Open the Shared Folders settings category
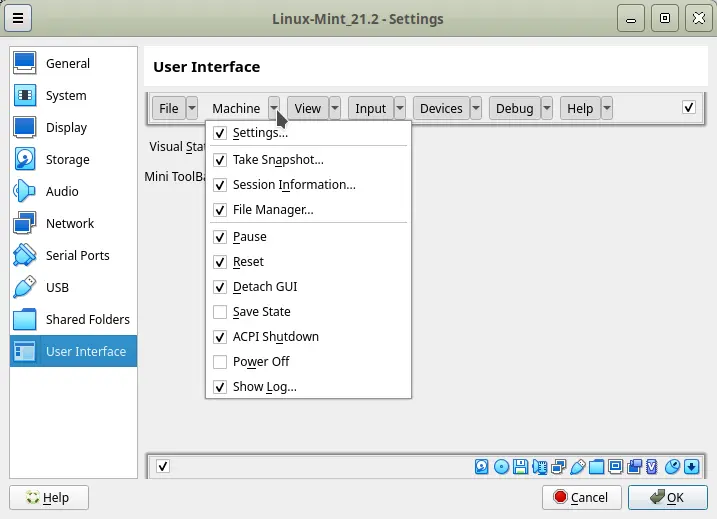717x519 pixels. coord(87,319)
